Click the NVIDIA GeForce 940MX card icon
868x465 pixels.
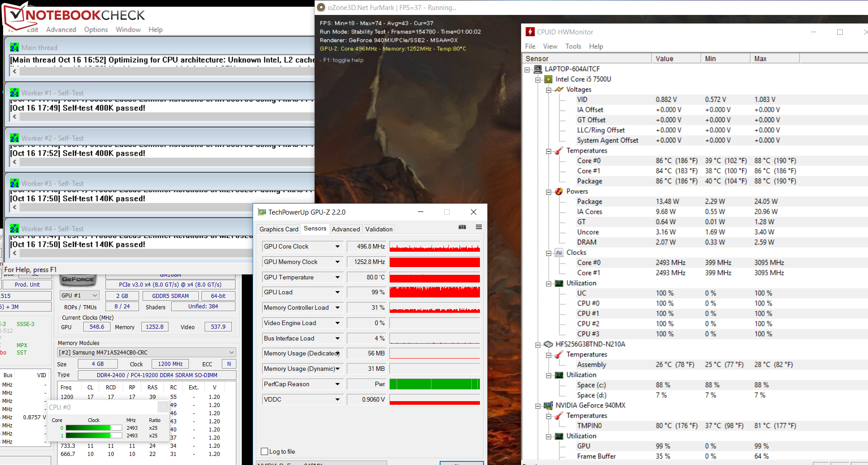[x=548, y=405]
